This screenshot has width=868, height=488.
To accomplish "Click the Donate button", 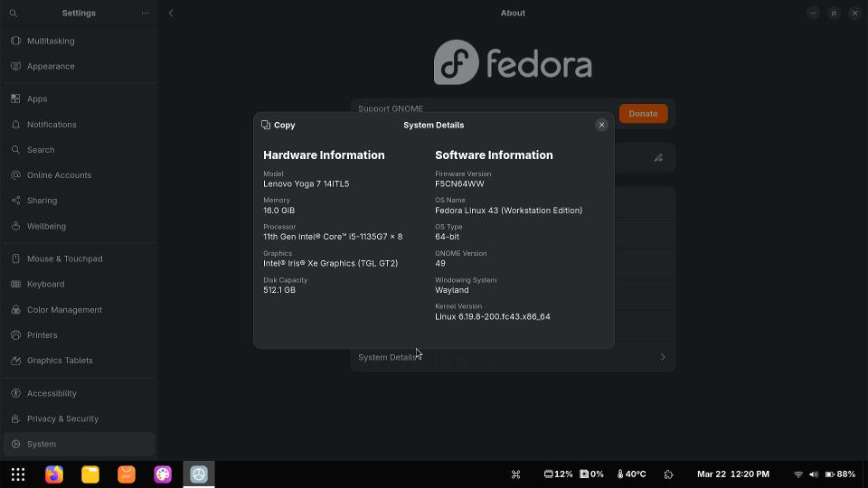I will tap(643, 114).
